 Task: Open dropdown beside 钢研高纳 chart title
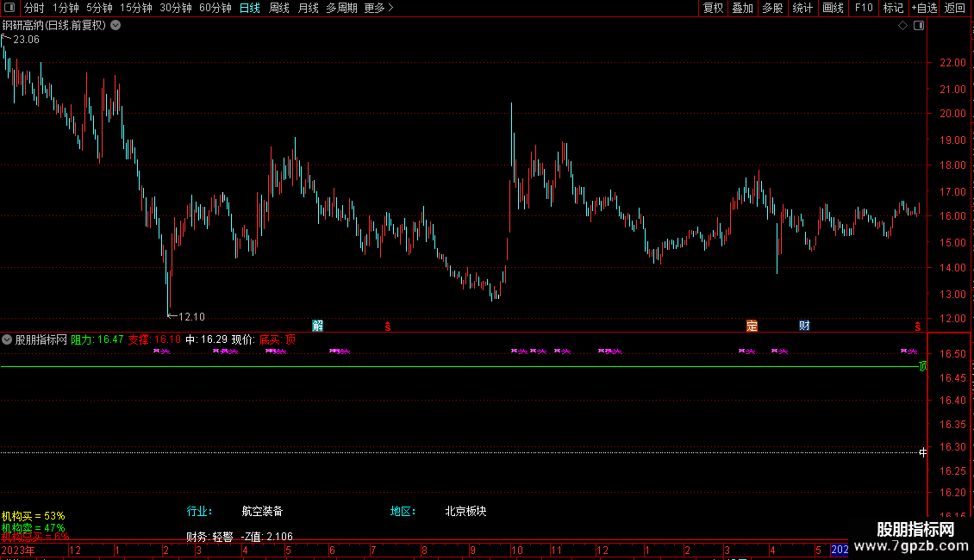point(116,25)
